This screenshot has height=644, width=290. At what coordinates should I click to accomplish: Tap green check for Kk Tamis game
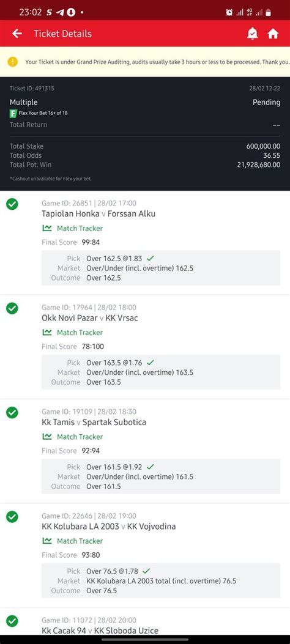click(12, 412)
